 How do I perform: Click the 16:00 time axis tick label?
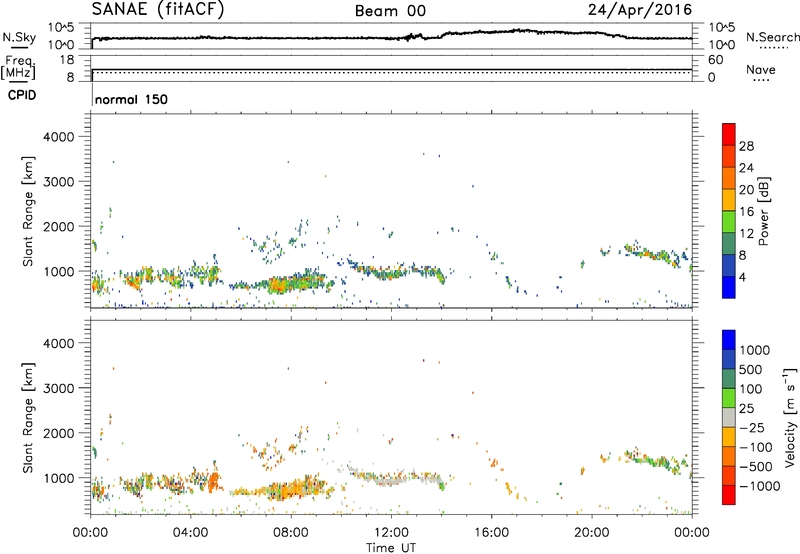click(491, 533)
